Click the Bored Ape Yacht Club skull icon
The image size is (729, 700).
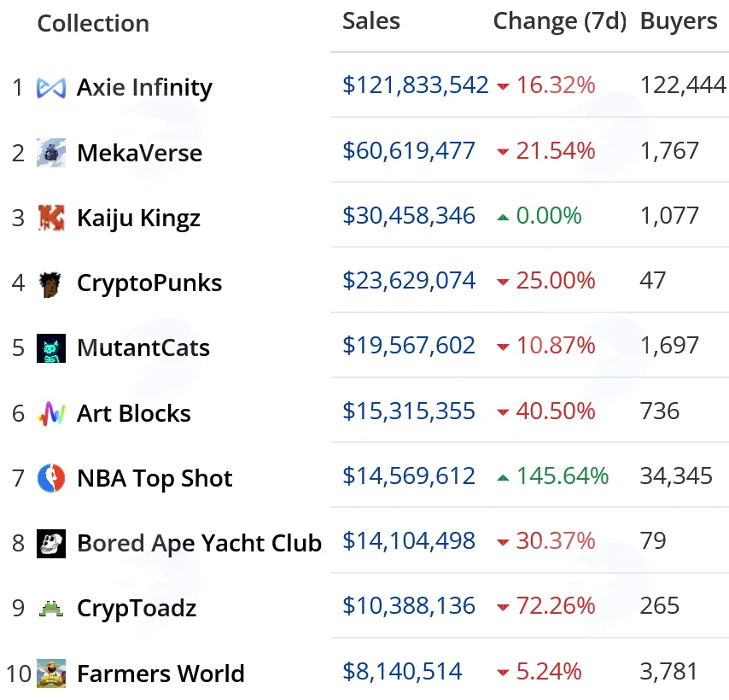(x=50, y=544)
